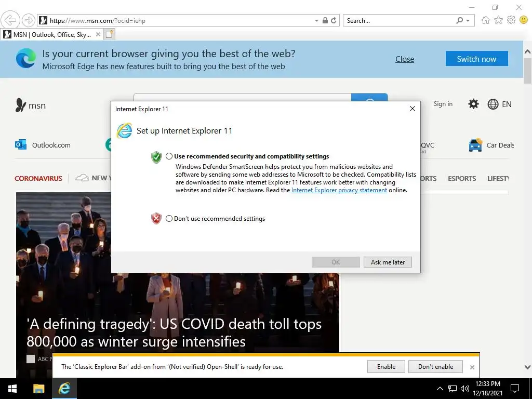Open MSN settings gear next to Sign in
This screenshot has width=532, height=399.
coord(473,104)
